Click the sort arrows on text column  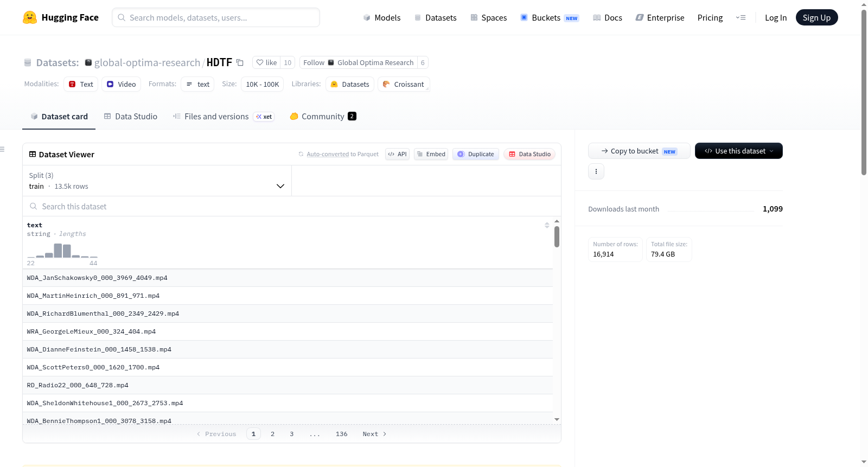click(547, 225)
